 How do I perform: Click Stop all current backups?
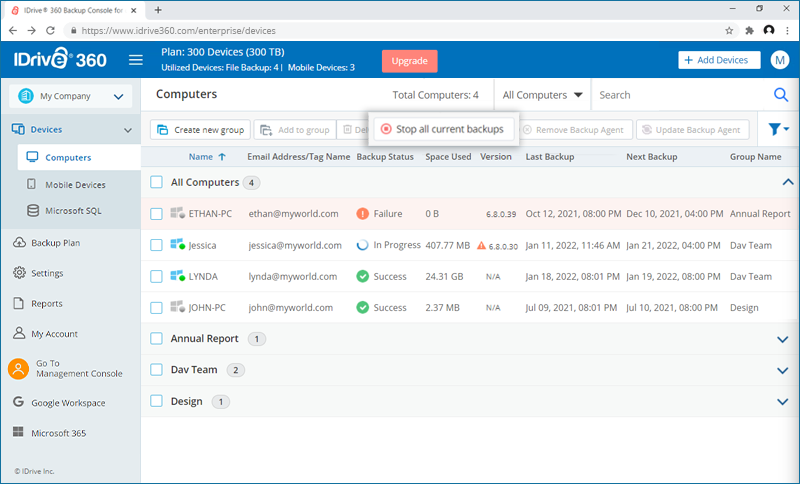point(443,129)
